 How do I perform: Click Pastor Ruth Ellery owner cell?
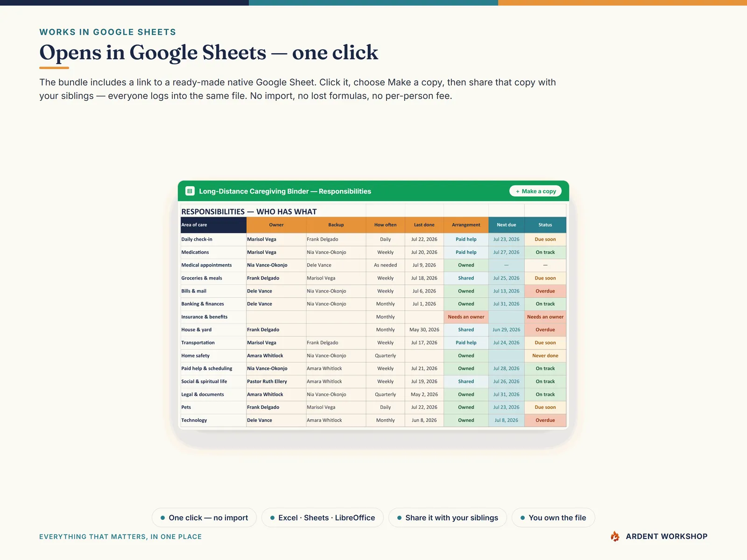[x=276, y=382]
